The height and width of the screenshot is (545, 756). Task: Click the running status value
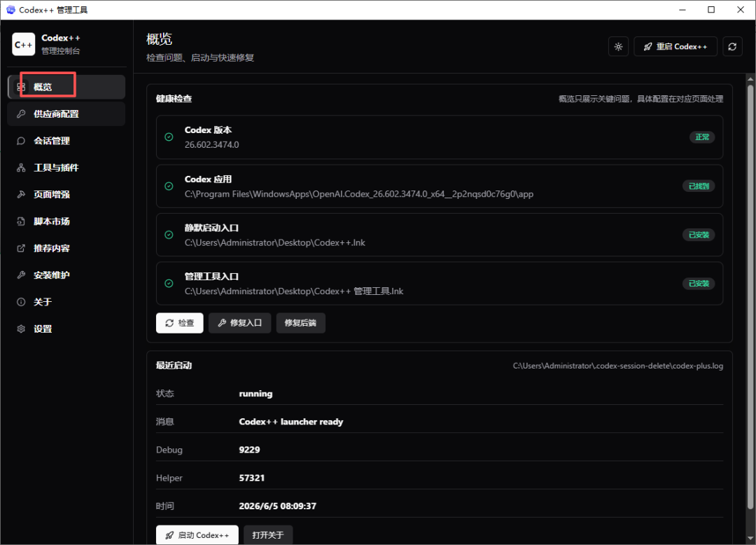click(x=255, y=394)
